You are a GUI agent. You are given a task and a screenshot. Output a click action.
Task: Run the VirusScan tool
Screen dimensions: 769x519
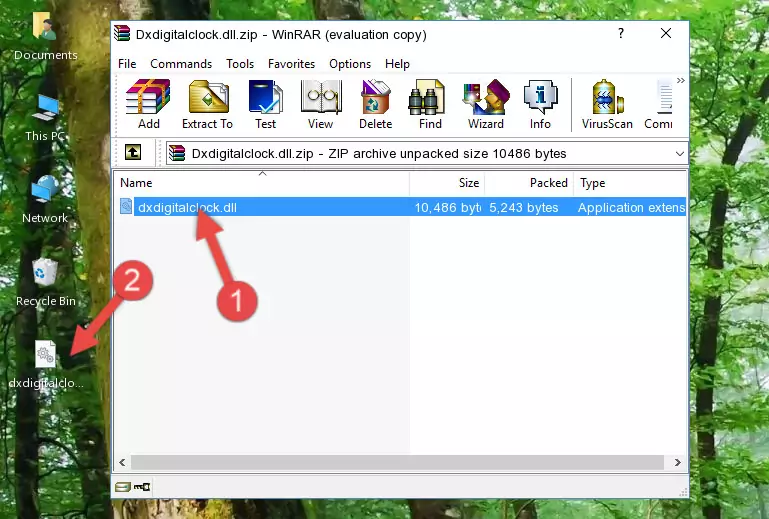[607, 104]
